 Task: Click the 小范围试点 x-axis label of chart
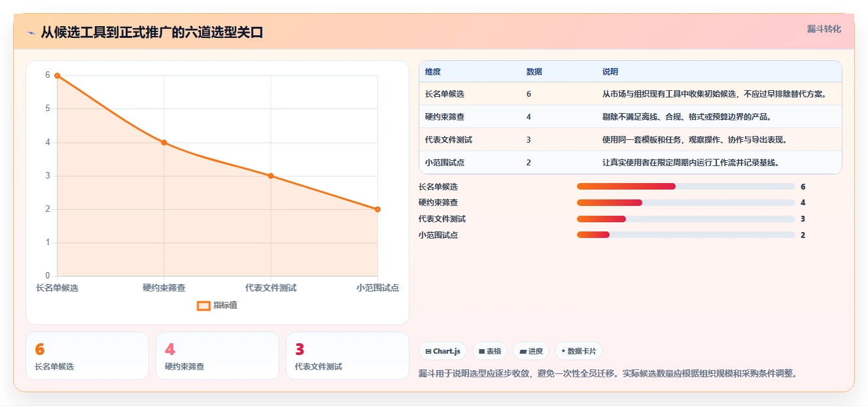coord(377,288)
